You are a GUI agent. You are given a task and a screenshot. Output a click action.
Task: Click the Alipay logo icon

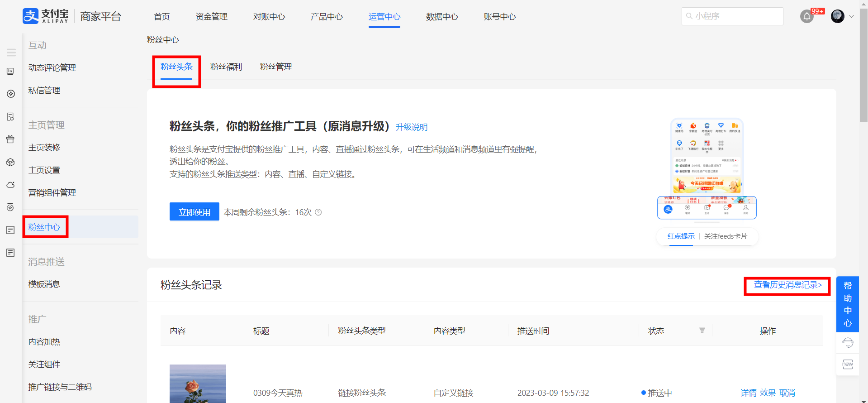[x=31, y=16]
